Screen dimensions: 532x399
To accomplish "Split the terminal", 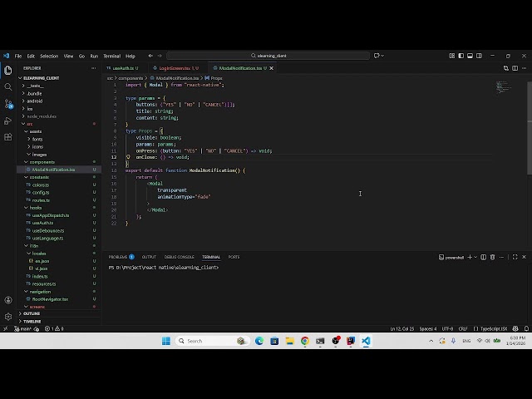I will (484, 257).
